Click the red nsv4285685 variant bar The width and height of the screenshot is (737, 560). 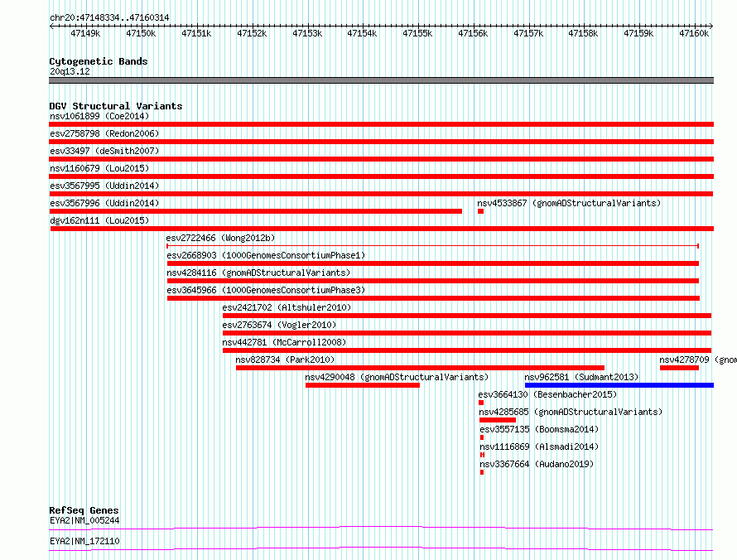[498, 420]
